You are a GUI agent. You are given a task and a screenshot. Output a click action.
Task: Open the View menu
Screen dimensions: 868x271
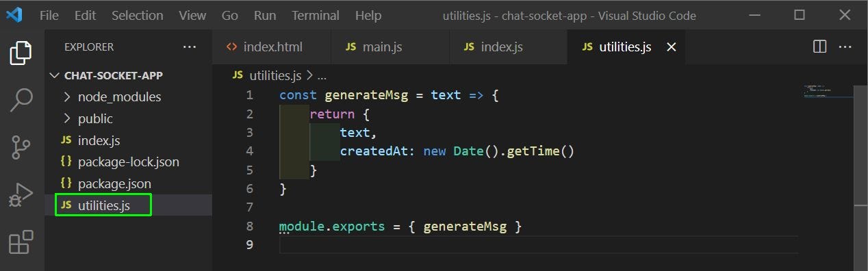pyautogui.click(x=192, y=15)
